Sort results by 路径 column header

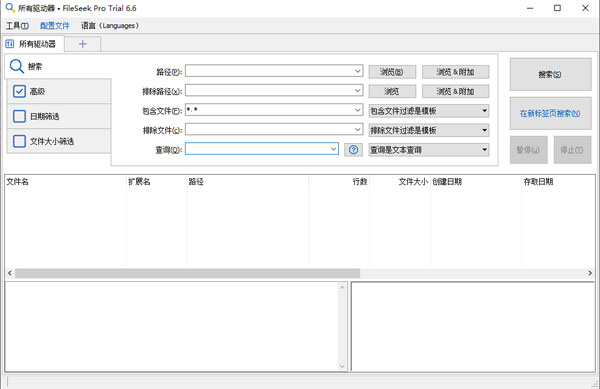pos(248,182)
